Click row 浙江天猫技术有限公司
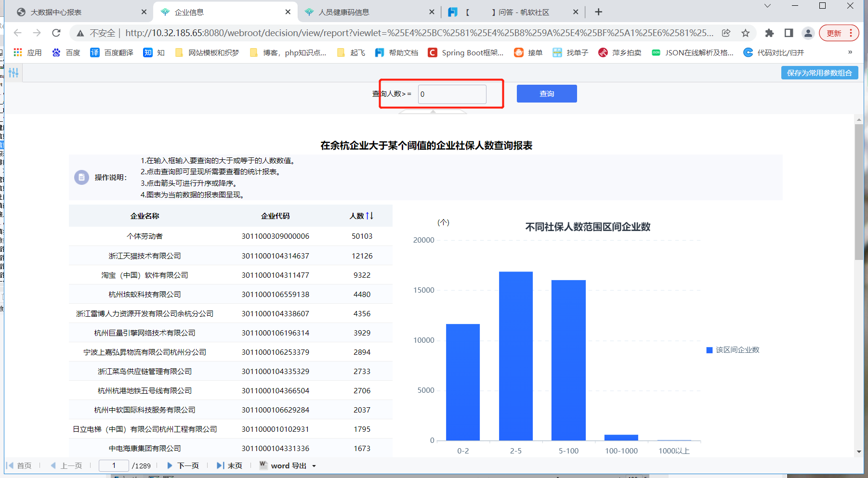The image size is (868, 478). click(231, 256)
